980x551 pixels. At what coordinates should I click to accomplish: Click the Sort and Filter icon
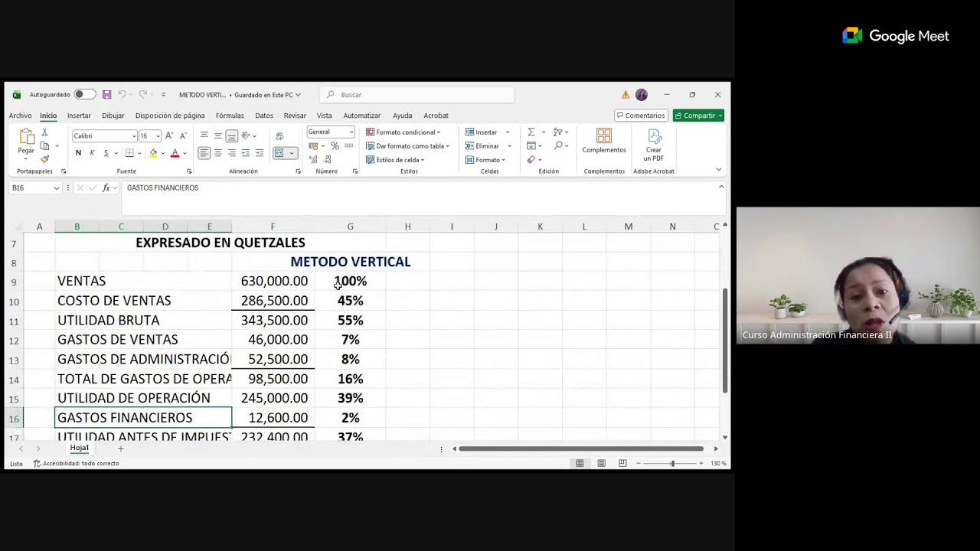558,132
